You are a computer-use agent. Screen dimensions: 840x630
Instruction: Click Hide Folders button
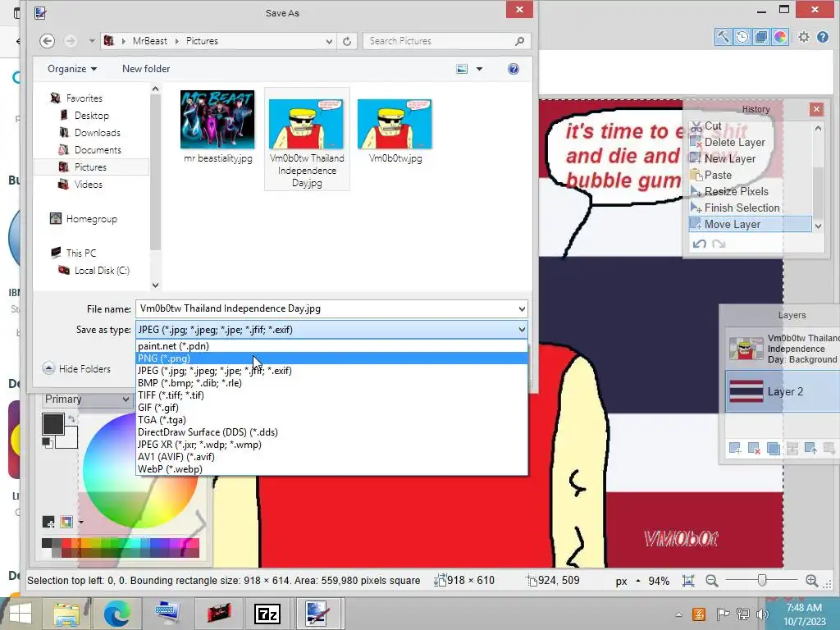click(77, 368)
